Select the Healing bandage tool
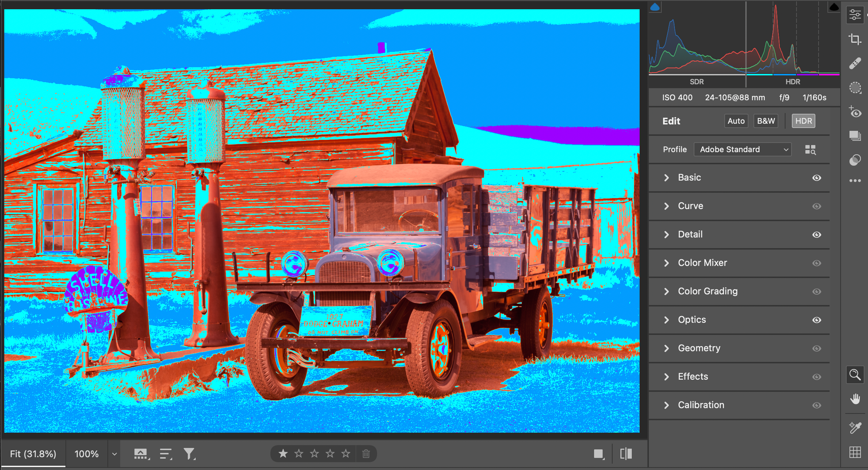 click(x=855, y=63)
